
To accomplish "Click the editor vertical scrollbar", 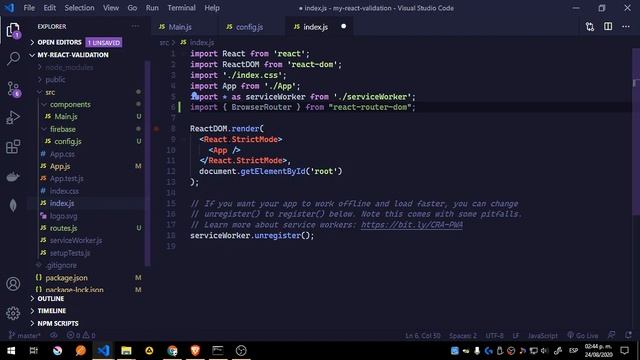I will (636, 131).
